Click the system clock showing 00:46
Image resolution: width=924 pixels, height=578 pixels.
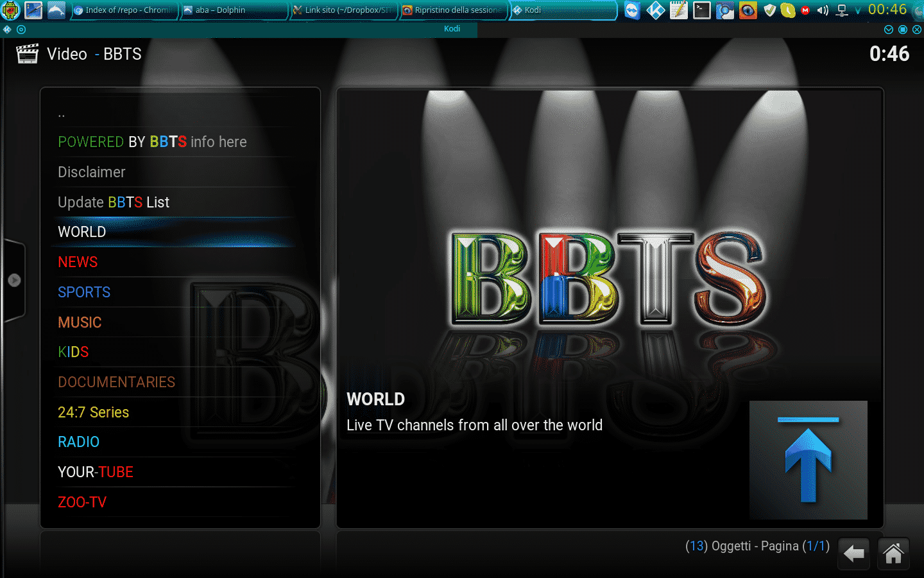(x=887, y=10)
